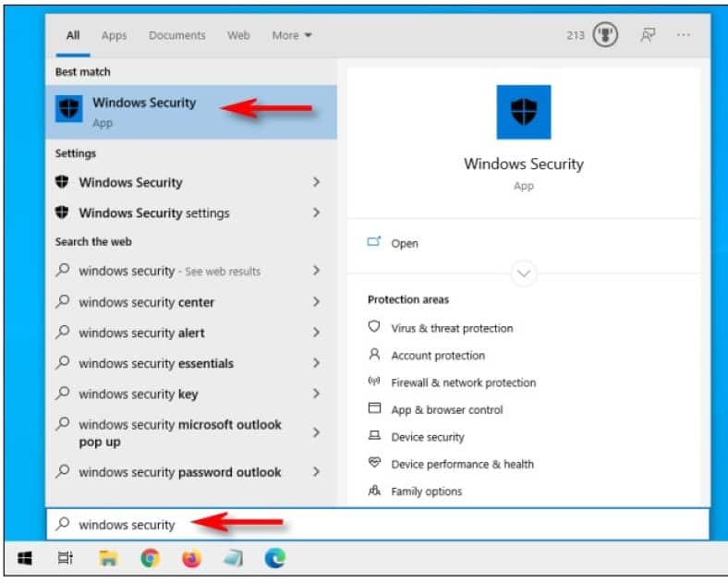The image size is (728, 583).
Task: Click the Firewall signal icon
Action: 374,382
